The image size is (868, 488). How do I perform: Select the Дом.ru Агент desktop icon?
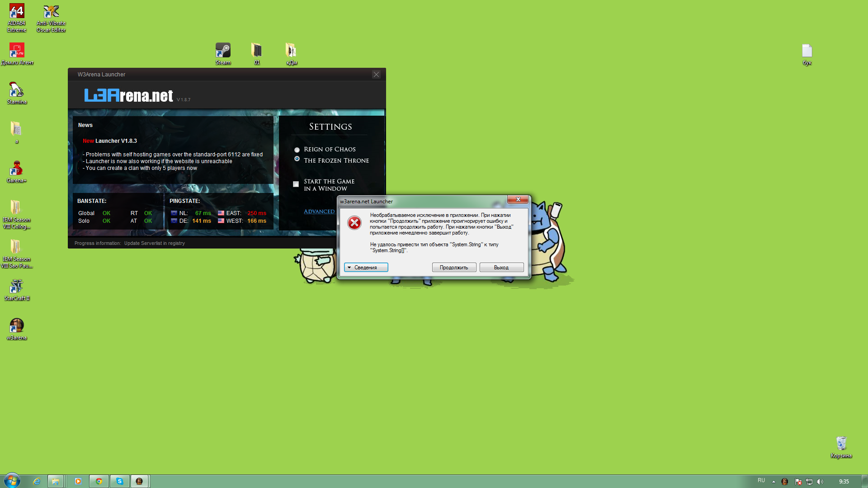click(17, 53)
